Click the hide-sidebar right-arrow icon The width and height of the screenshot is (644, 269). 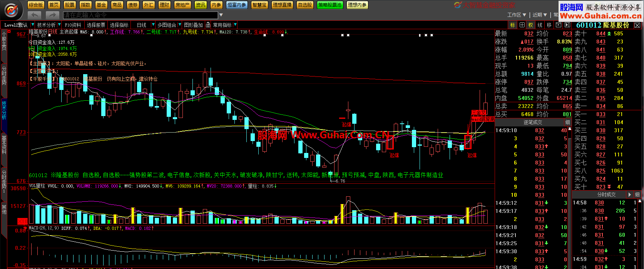[x=567, y=25]
